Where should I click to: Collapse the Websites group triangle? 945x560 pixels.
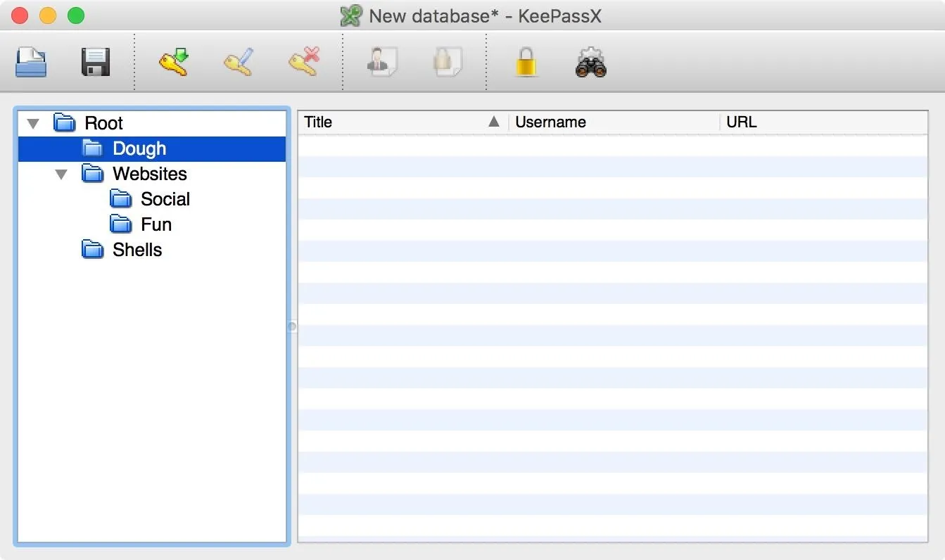pyautogui.click(x=61, y=174)
